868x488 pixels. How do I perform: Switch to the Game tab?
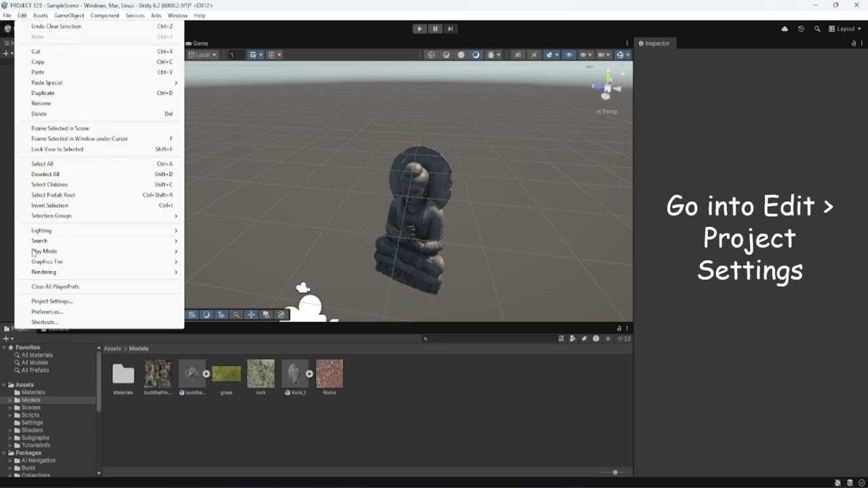tap(197, 43)
